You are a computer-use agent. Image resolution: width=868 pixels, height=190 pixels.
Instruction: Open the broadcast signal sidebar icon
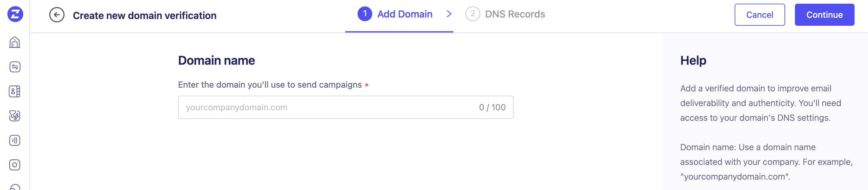[15, 140]
